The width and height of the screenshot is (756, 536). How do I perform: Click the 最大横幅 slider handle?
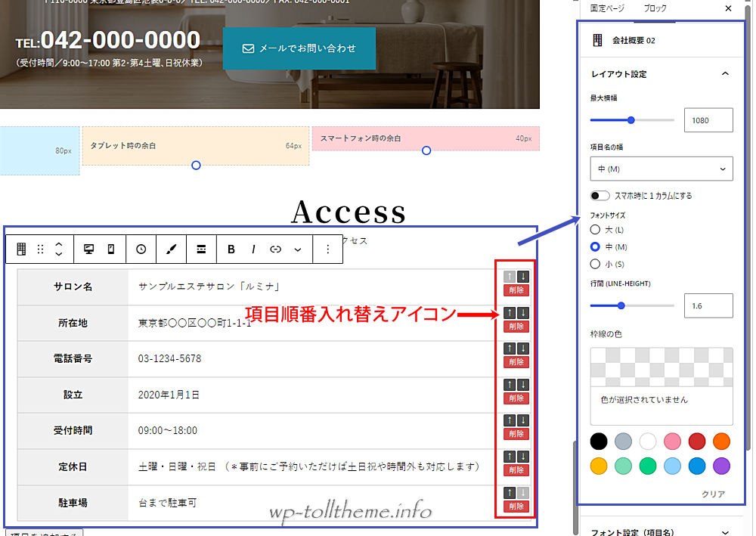point(631,120)
